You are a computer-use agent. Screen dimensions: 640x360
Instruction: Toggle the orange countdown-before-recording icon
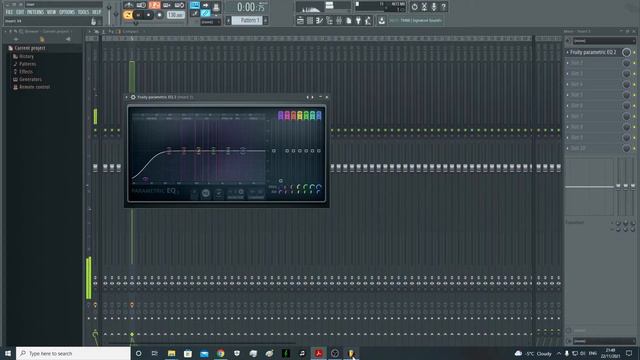tap(154, 5)
